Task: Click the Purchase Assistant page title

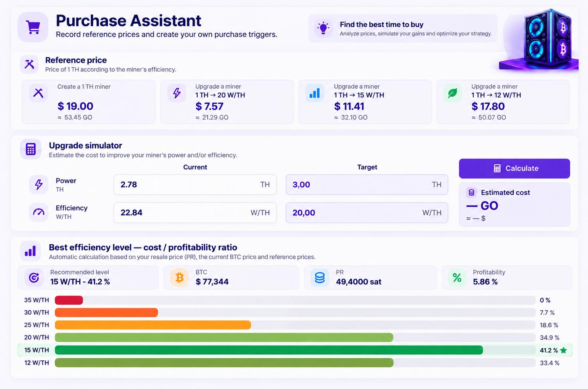Action: 129,21
